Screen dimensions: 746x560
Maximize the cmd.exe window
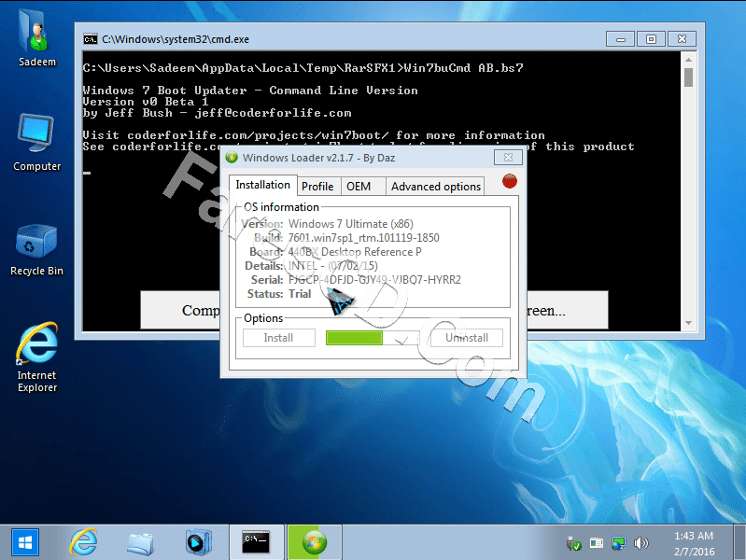651,39
